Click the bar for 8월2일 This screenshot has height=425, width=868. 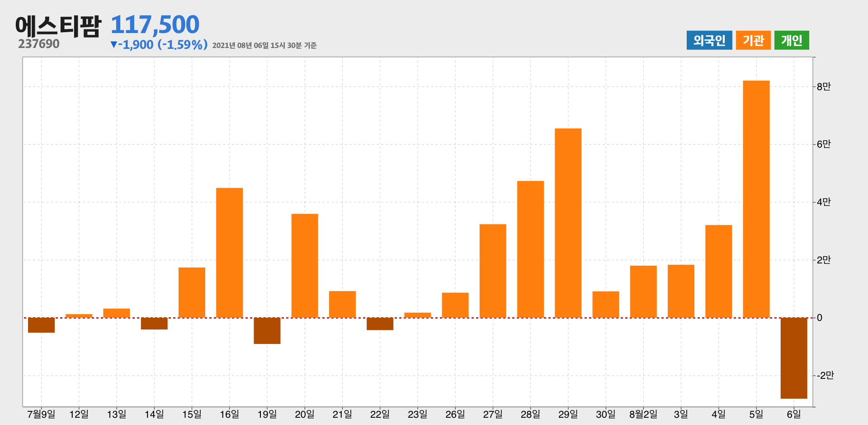pos(643,291)
